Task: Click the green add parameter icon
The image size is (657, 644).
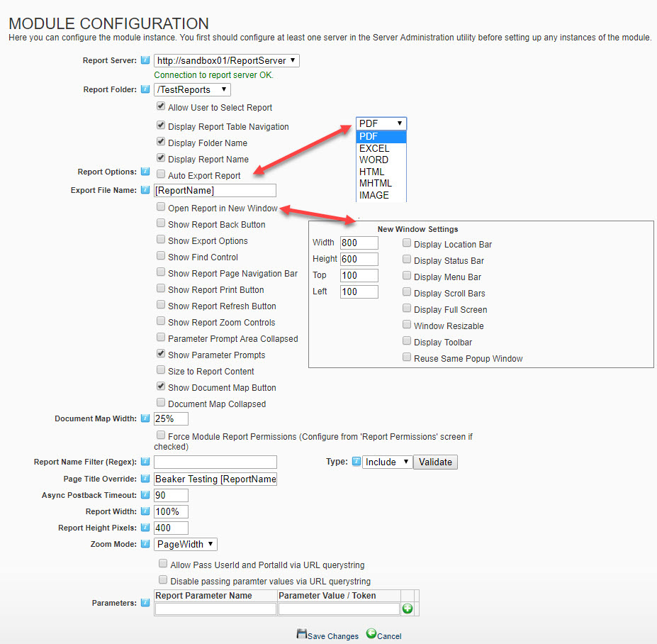Action: (407, 608)
